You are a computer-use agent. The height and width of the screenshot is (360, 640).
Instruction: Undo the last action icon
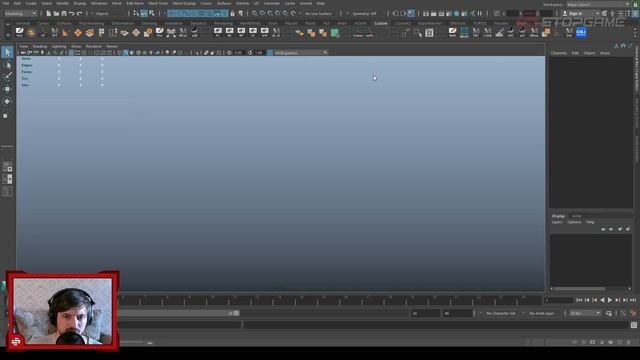(x=71, y=13)
